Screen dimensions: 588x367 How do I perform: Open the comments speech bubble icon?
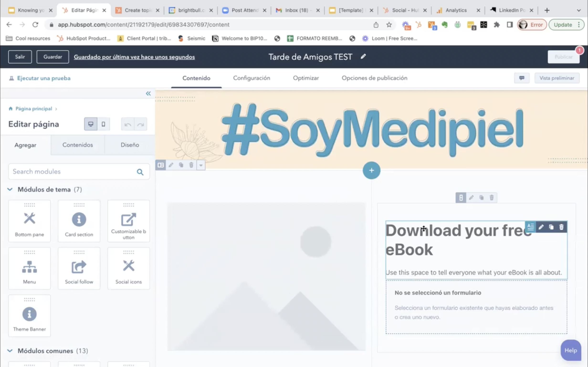(x=521, y=78)
